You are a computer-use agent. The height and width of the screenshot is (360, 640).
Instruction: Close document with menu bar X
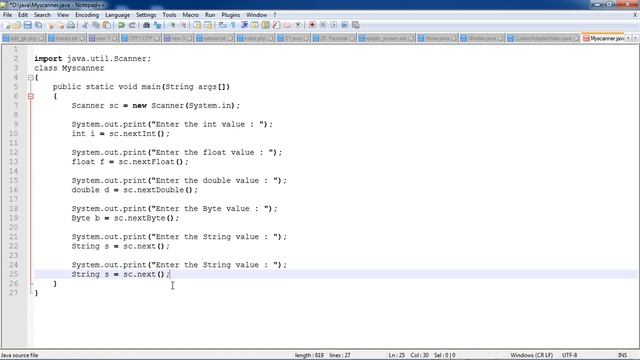coord(635,15)
